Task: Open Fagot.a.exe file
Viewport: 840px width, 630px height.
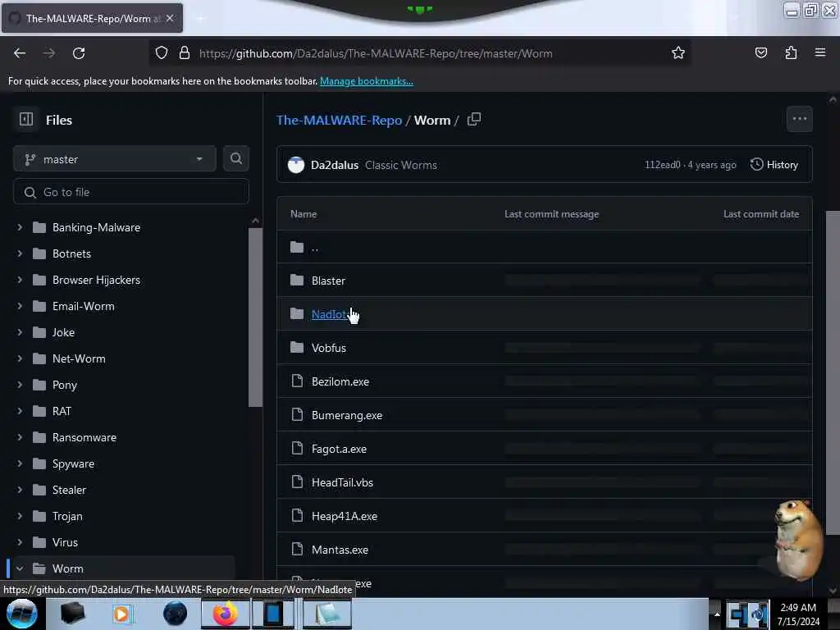Action: point(339,449)
